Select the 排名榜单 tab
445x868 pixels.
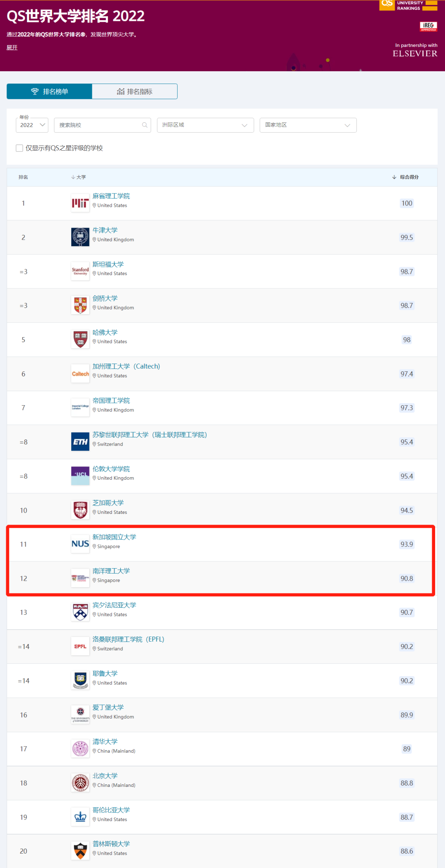click(x=49, y=91)
